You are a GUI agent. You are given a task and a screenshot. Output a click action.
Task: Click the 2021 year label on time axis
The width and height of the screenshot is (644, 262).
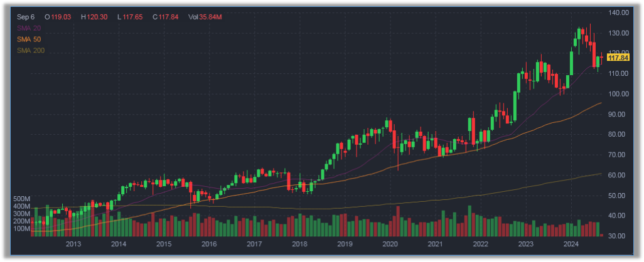pos(435,245)
